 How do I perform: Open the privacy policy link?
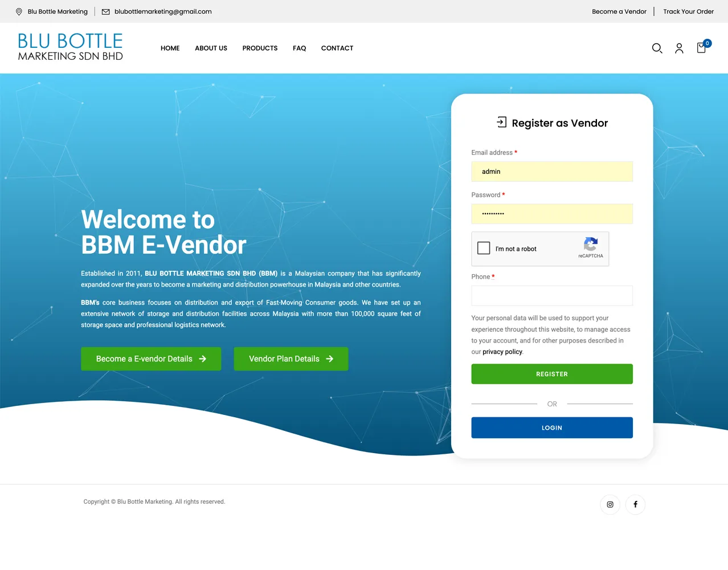pos(502,352)
